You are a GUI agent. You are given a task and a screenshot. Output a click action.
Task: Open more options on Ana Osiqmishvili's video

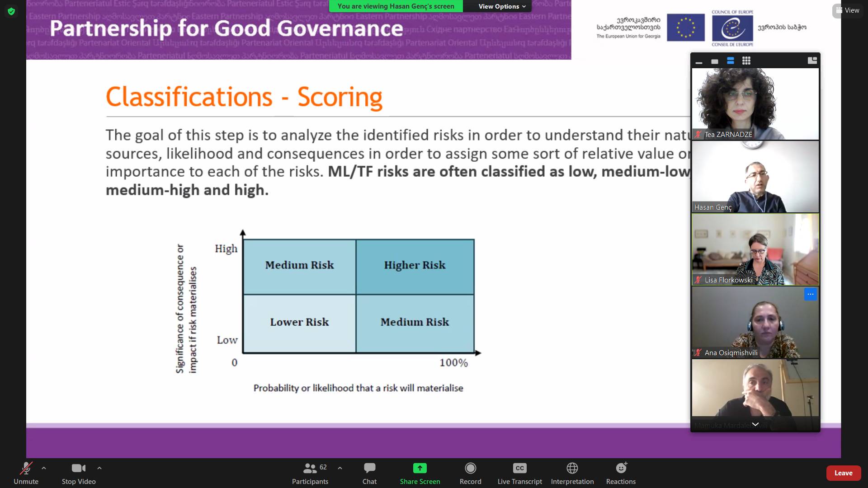(811, 294)
